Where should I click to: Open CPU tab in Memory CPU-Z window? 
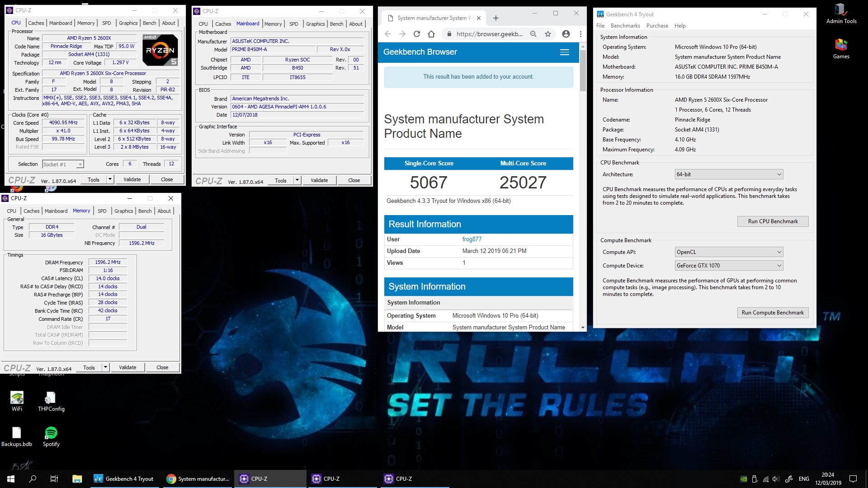(12, 211)
